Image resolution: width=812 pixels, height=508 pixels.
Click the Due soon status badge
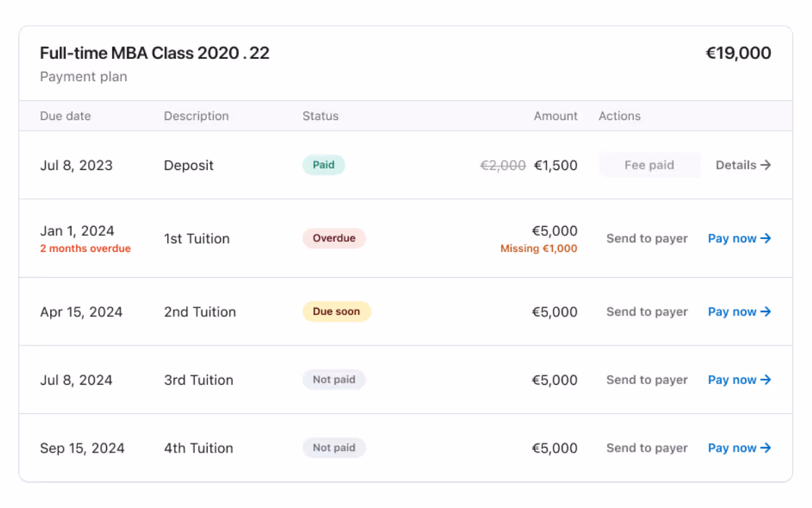336,312
